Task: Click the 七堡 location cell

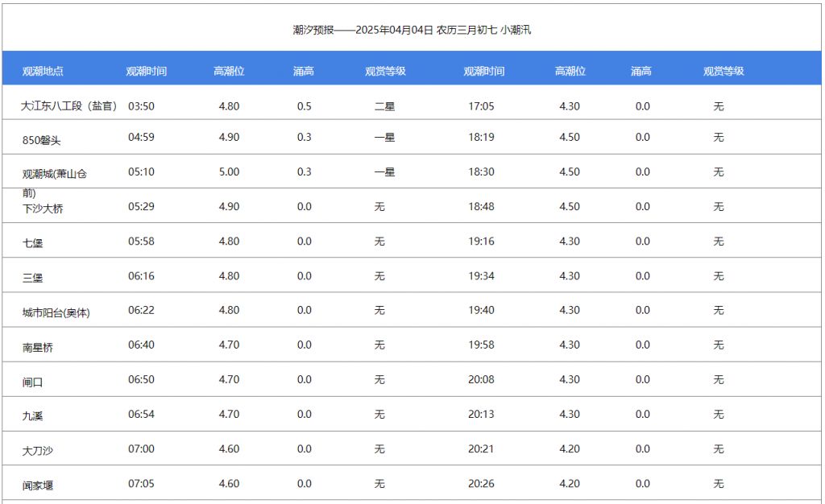Action: 33,243
